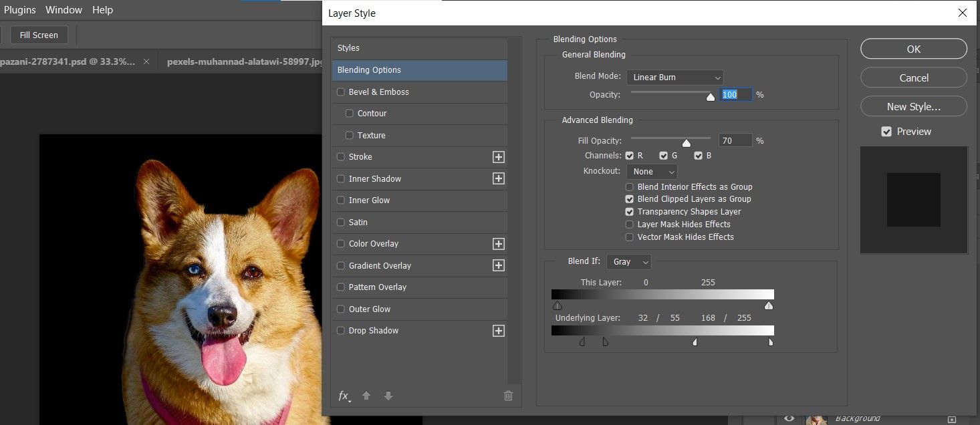Screen dimensions: 980x425
Task: Add another Stroke effect with plus icon
Action: (x=498, y=157)
